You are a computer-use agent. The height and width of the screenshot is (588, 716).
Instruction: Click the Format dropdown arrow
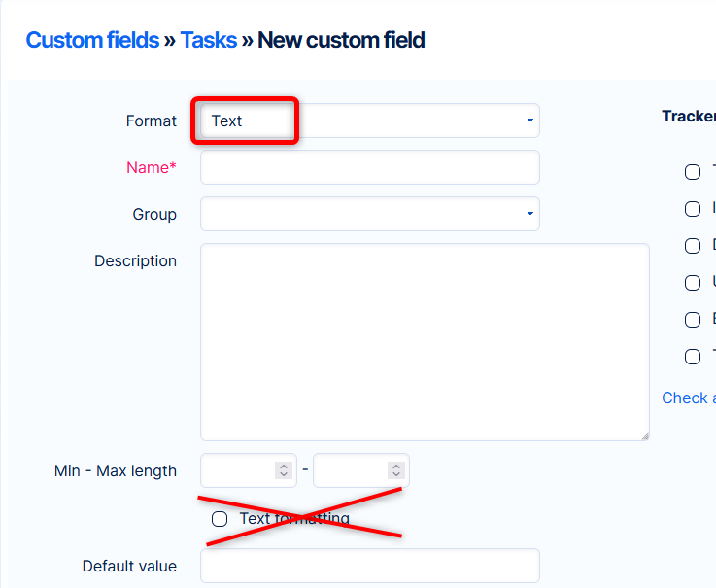(529, 121)
